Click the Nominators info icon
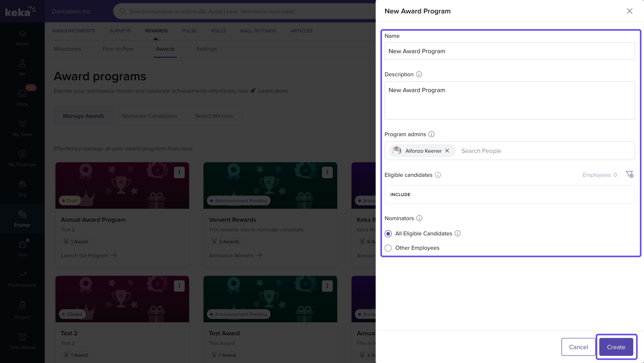 [419, 218]
